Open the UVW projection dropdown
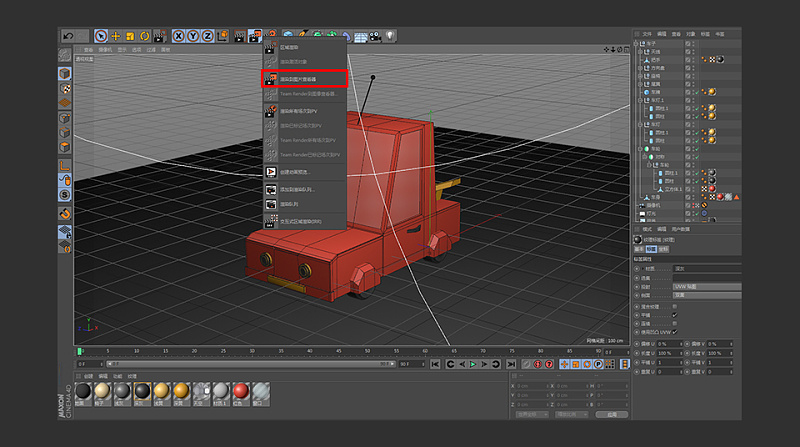 pos(707,287)
